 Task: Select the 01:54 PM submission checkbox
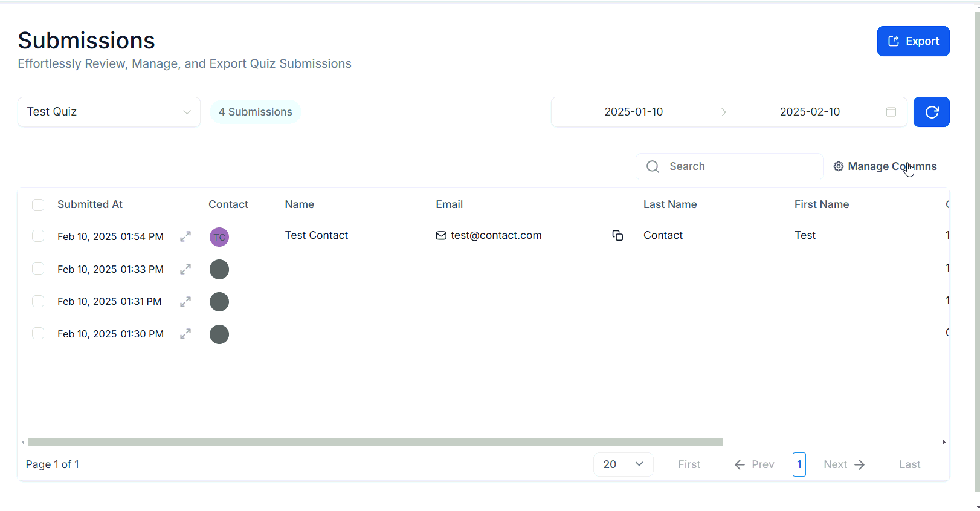click(38, 236)
